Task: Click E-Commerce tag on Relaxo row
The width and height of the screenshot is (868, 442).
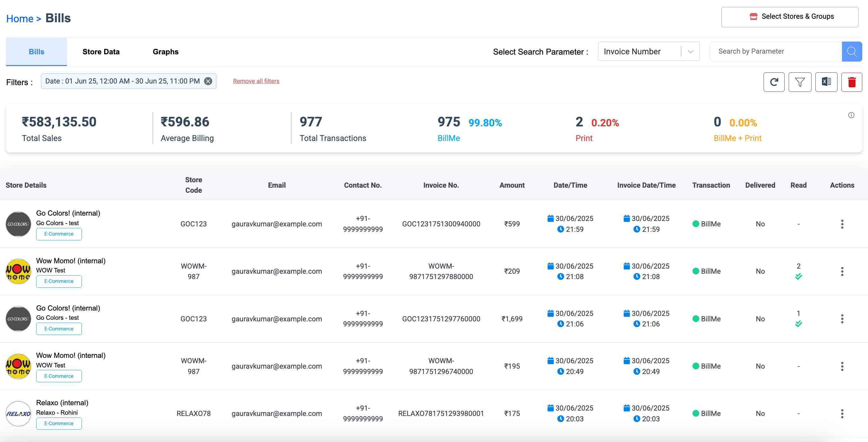Action: [59, 424]
